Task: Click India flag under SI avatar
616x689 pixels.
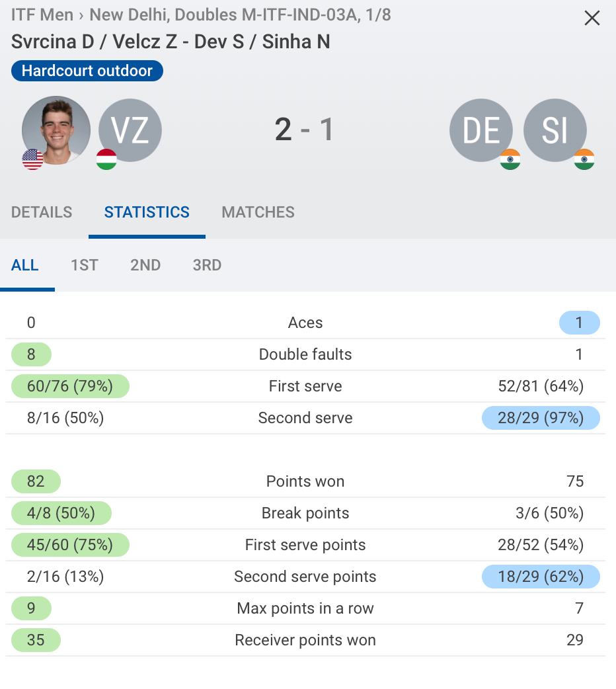Action: (584, 159)
